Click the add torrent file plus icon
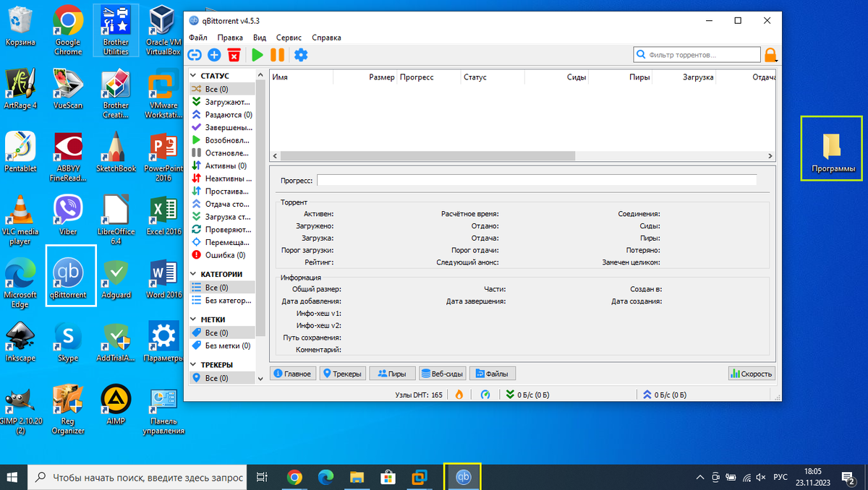This screenshot has height=490, width=868. pos(214,55)
